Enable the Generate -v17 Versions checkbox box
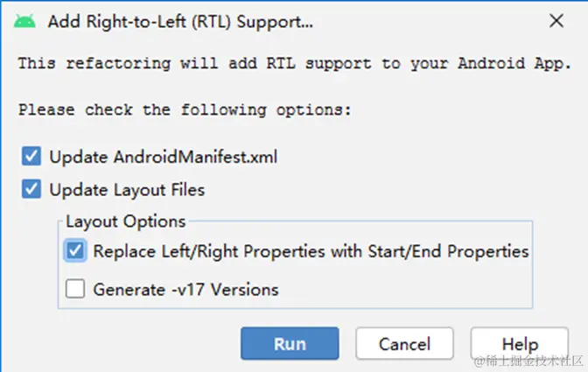Viewport: 588px width, 372px height. [x=75, y=289]
